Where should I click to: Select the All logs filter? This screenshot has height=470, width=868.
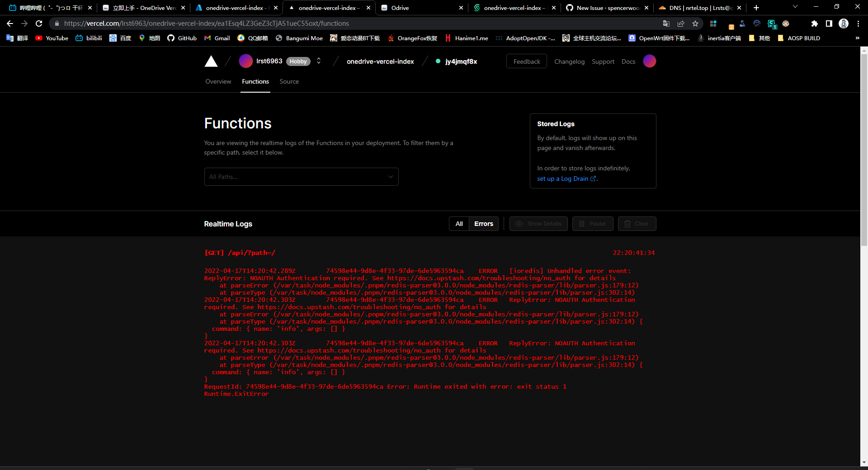(x=459, y=224)
